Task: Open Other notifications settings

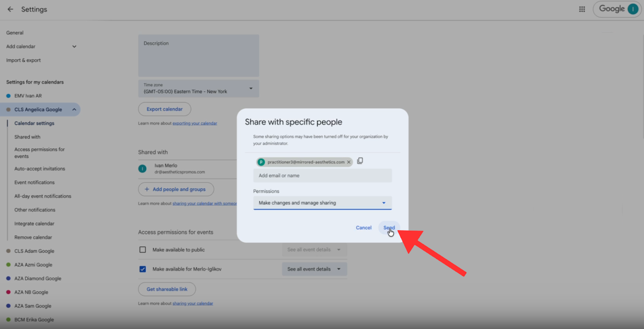Action: [35, 210]
